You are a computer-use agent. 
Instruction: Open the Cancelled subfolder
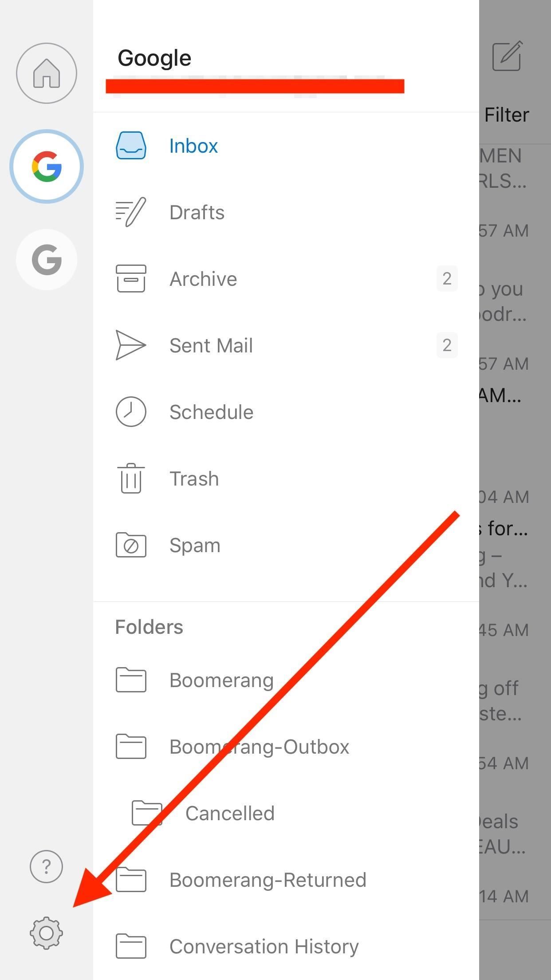tap(230, 813)
